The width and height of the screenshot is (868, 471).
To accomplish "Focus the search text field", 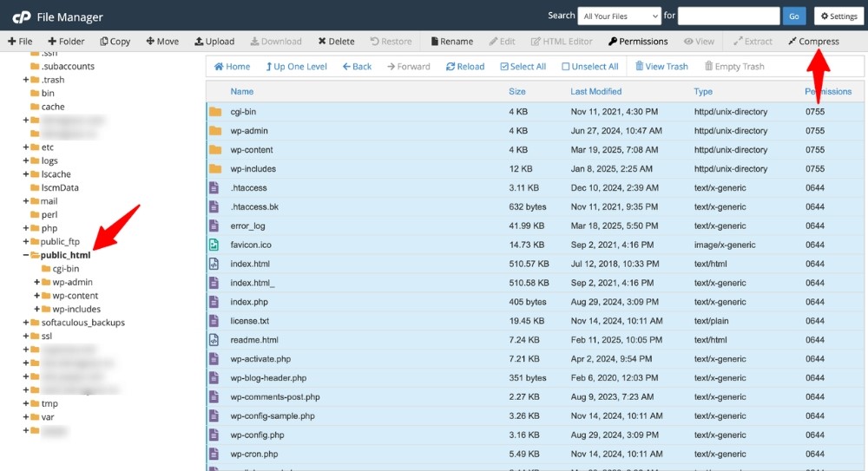I will [x=728, y=16].
